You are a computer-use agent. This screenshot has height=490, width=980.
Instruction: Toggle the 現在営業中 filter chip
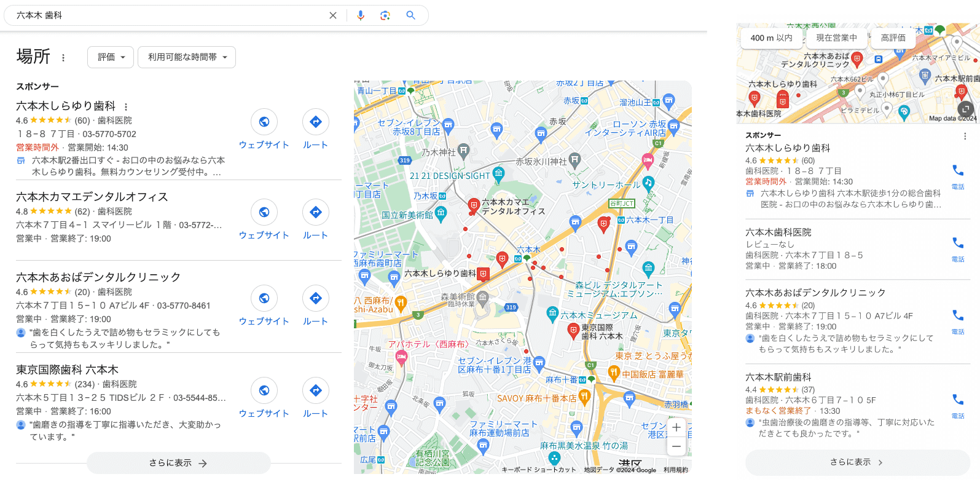(x=837, y=38)
